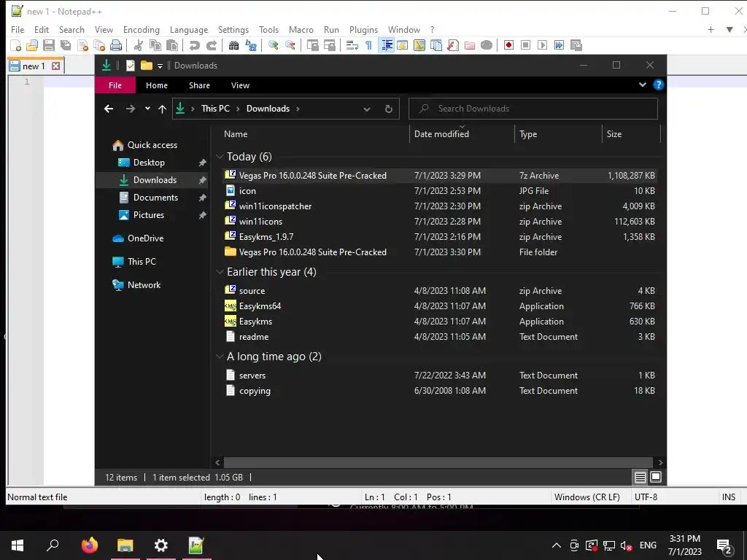Cut selection using the scissors icon

click(x=139, y=45)
